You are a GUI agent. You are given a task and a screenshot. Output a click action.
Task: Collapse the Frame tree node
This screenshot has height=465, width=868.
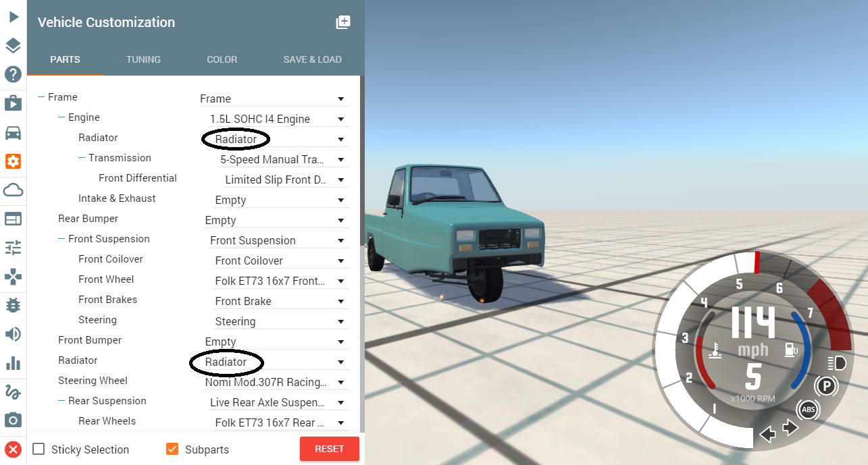click(x=41, y=97)
